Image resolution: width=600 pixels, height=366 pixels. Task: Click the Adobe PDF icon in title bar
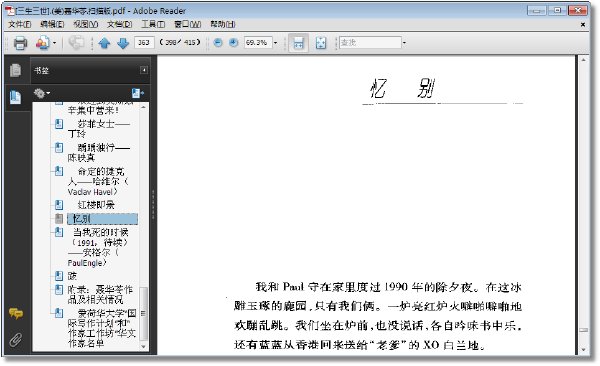9,11
